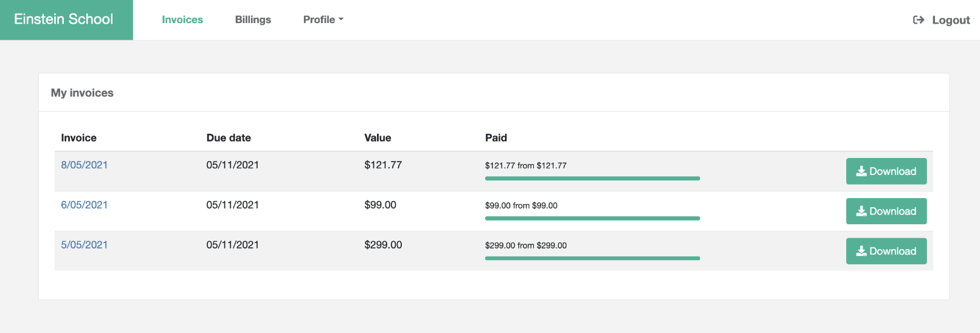
Task: Click download icon for invoice 6/05/2021
Action: [861, 211]
